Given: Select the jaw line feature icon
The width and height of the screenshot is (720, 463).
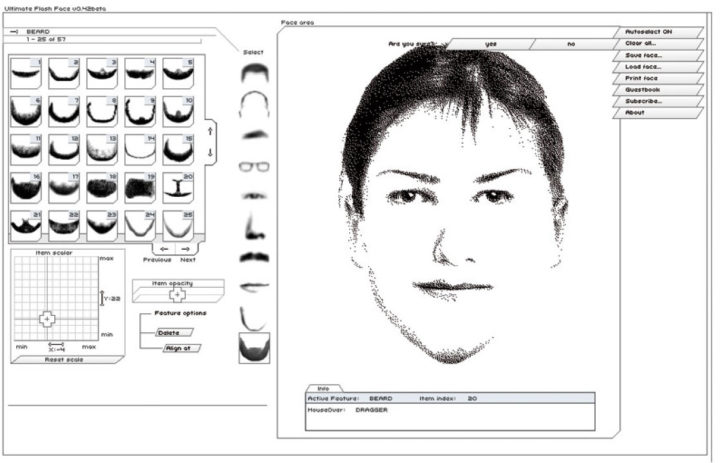Looking at the screenshot, I should (x=253, y=318).
